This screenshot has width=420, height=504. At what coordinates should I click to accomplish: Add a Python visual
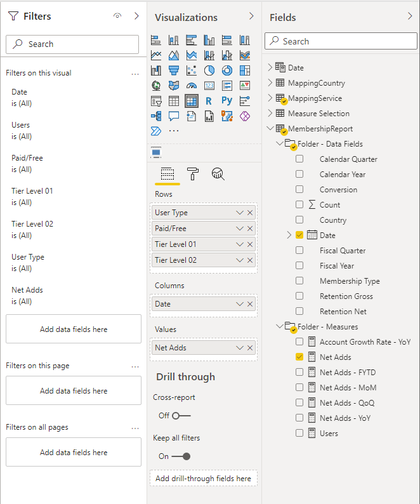227,101
